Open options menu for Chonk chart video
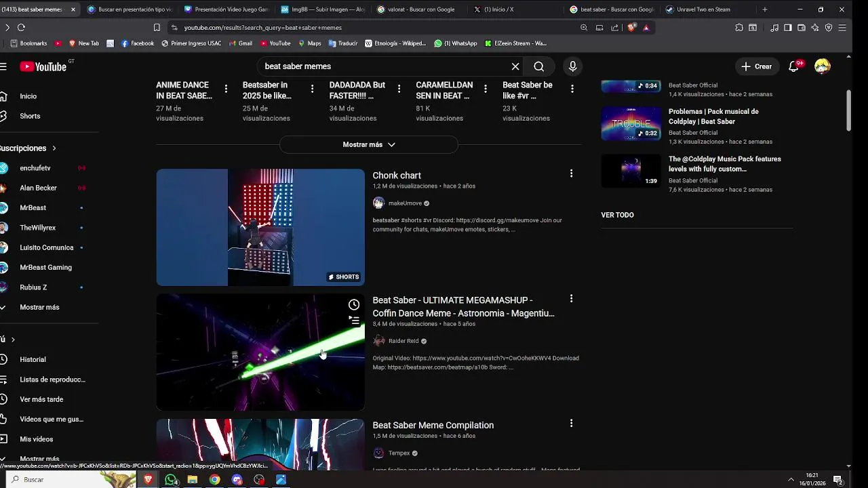The image size is (868, 488). 571,174
